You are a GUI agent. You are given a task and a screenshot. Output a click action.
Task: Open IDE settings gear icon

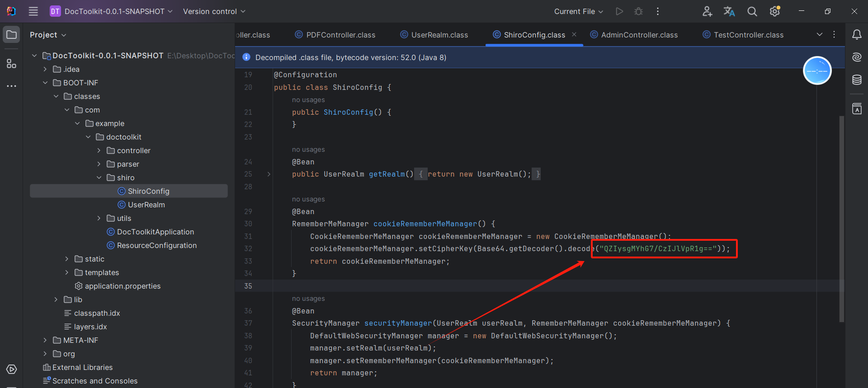(x=775, y=11)
